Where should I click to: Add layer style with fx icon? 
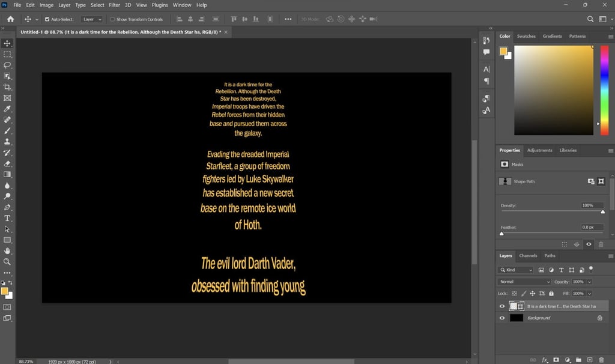pyautogui.click(x=544, y=360)
